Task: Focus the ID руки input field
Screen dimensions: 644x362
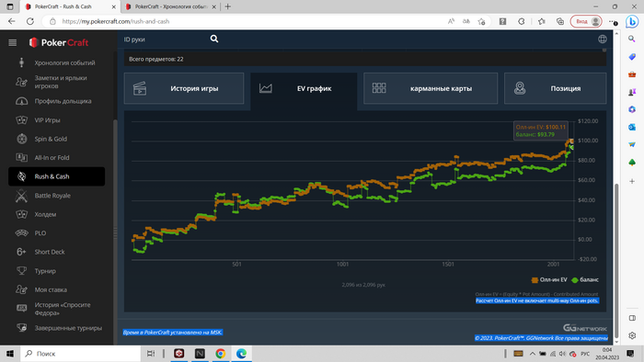Action: click(165, 40)
